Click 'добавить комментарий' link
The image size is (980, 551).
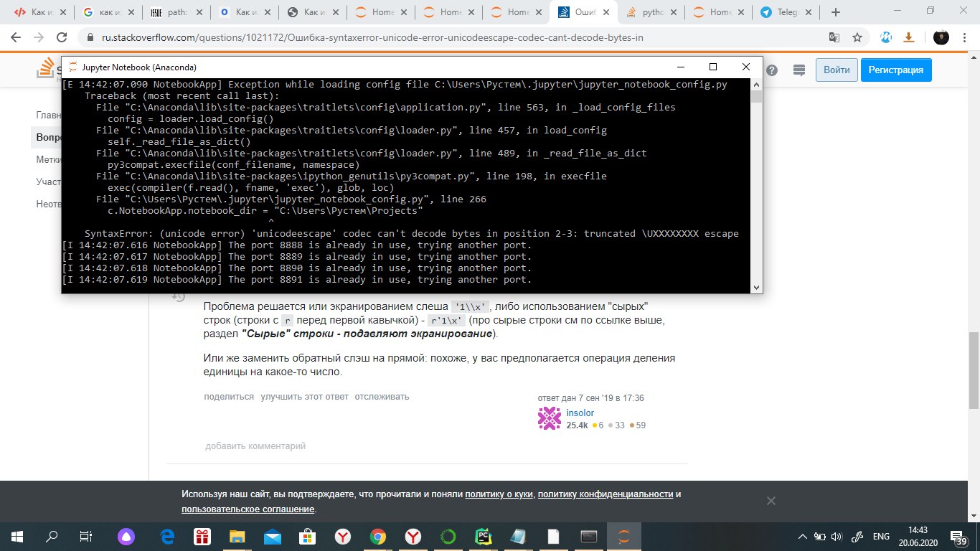(255, 446)
